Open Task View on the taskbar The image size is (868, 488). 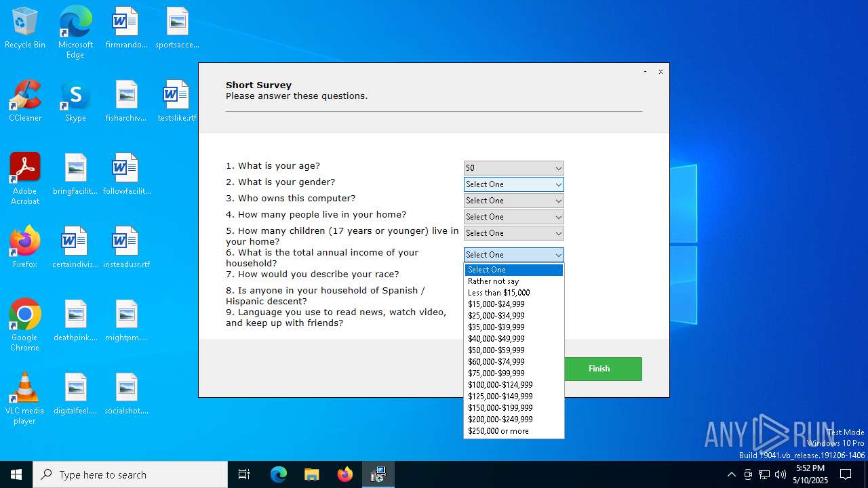click(x=244, y=474)
